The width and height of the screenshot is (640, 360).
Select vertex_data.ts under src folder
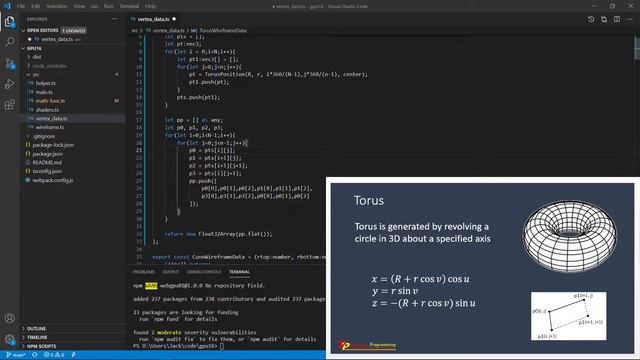(51, 118)
